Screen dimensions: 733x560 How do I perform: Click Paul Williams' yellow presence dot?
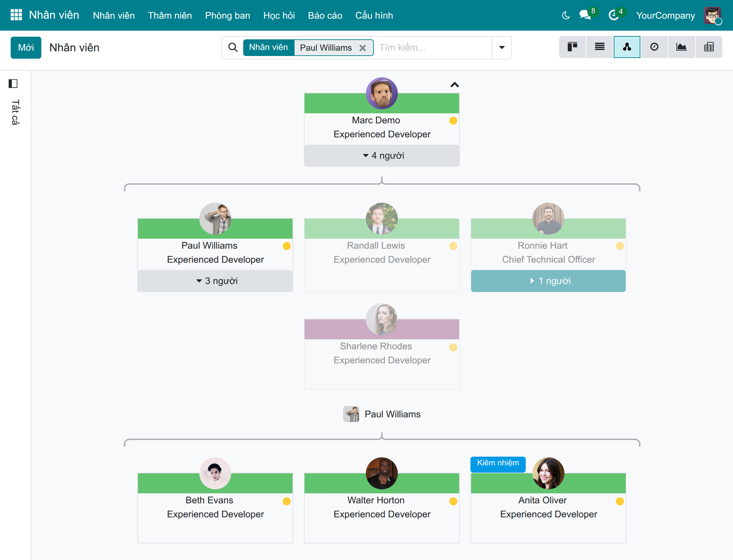[287, 246]
